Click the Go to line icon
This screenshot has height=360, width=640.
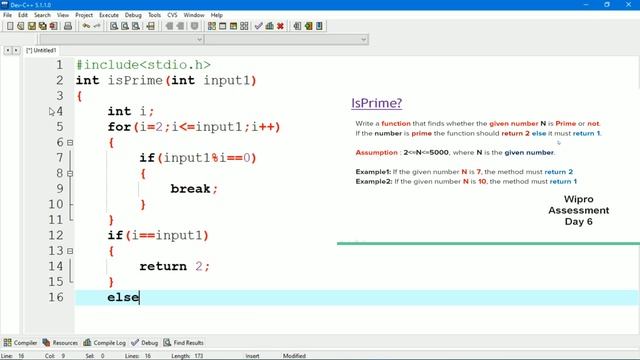tap(151, 26)
